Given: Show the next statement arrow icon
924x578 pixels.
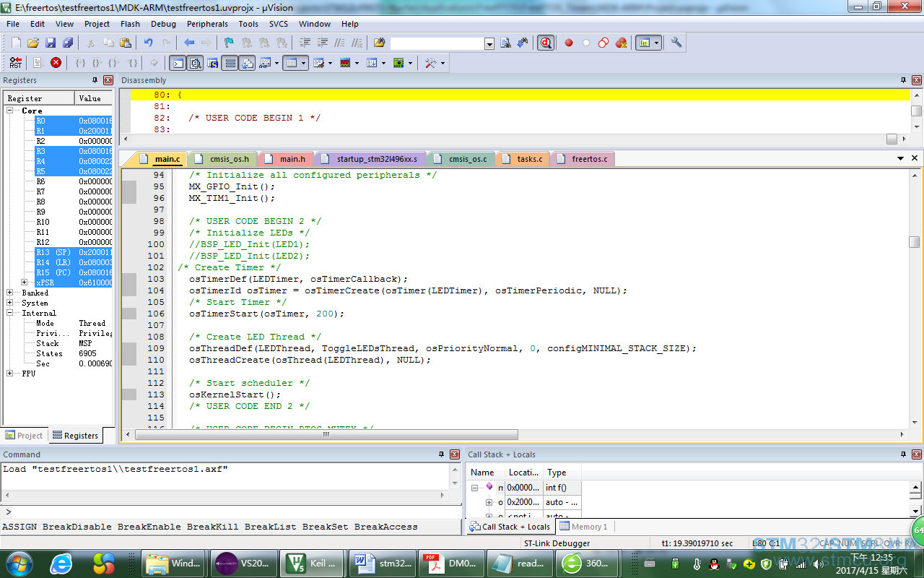Looking at the screenshot, I should coord(154,63).
